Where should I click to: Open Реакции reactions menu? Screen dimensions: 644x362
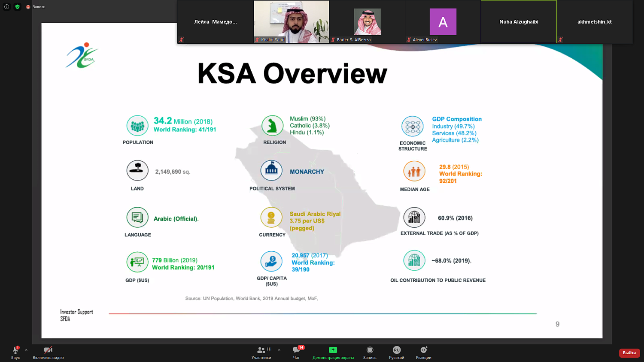point(424,353)
